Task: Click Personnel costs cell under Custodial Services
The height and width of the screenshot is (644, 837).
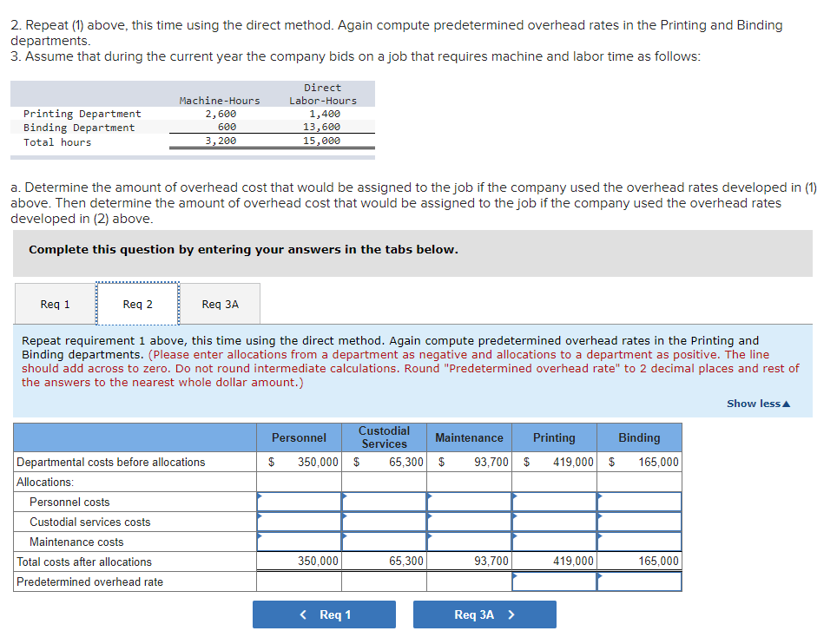Action: (385, 502)
